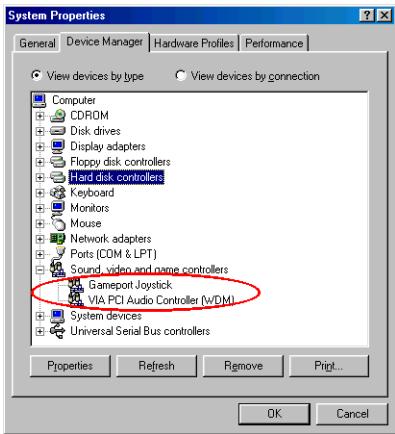The image size is (395, 434).
Task: Select the Monitors label
Action: 90,208
